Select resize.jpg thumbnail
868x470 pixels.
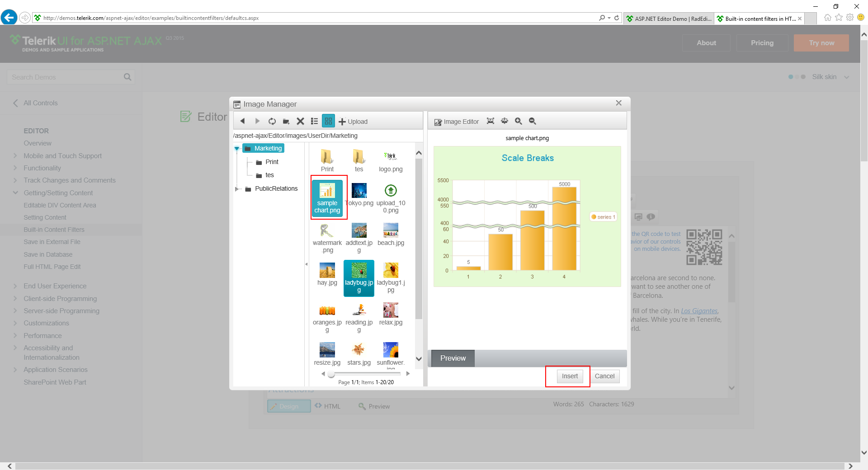click(x=327, y=354)
